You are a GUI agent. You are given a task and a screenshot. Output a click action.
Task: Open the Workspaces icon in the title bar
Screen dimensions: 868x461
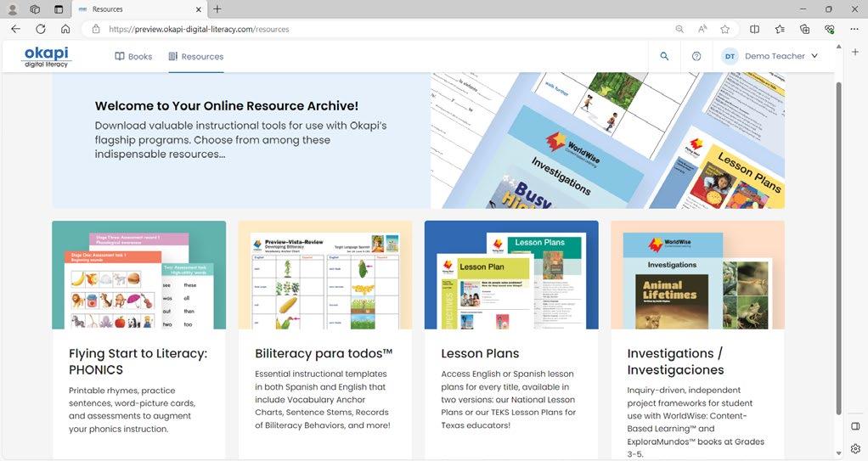(x=35, y=8)
